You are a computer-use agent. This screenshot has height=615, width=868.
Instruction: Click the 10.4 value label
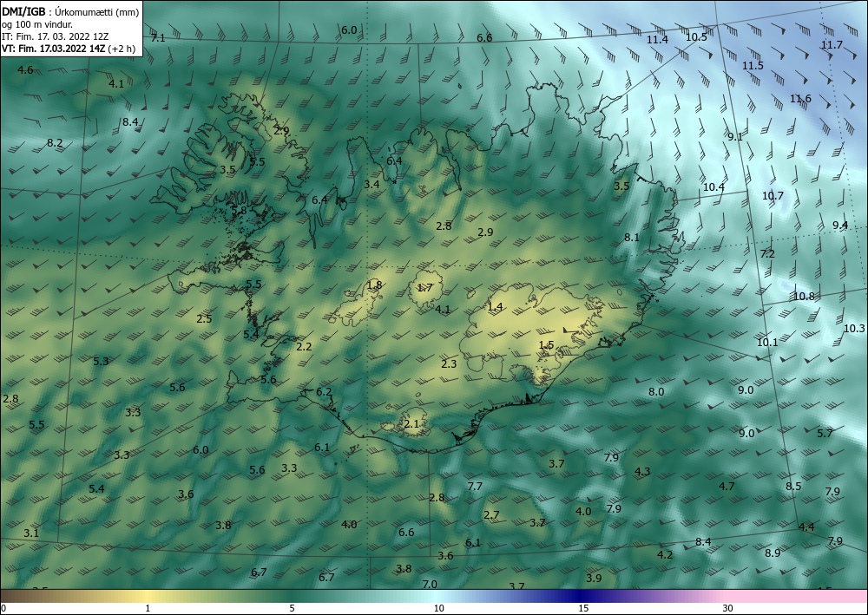click(x=713, y=187)
